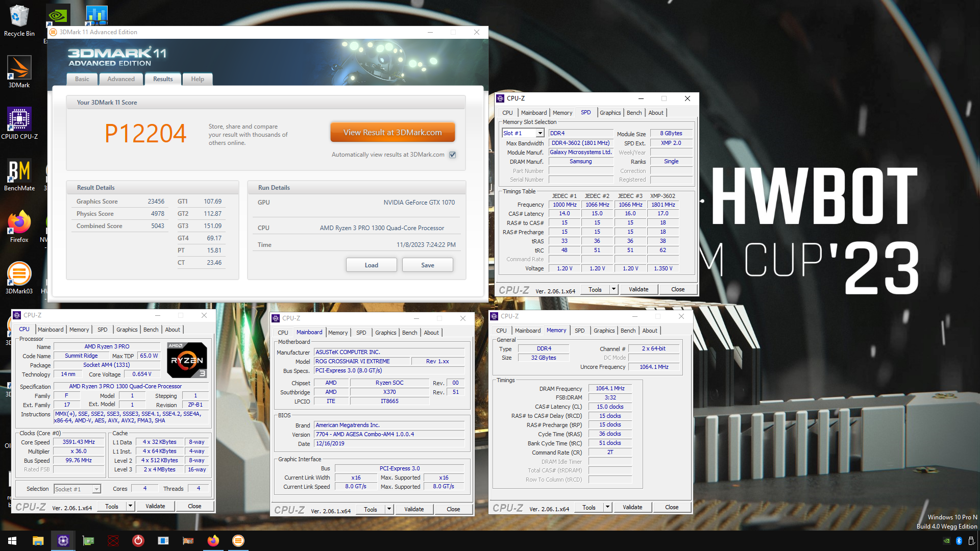Open the green graphics card taskbar icon

(x=88, y=541)
